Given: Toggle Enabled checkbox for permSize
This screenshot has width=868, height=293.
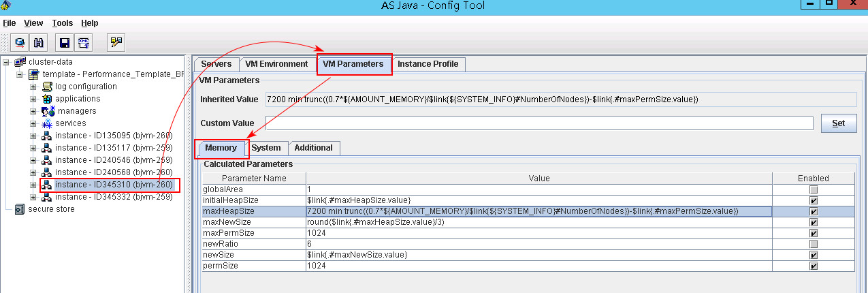Looking at the screenshot, I should point(814,266).
